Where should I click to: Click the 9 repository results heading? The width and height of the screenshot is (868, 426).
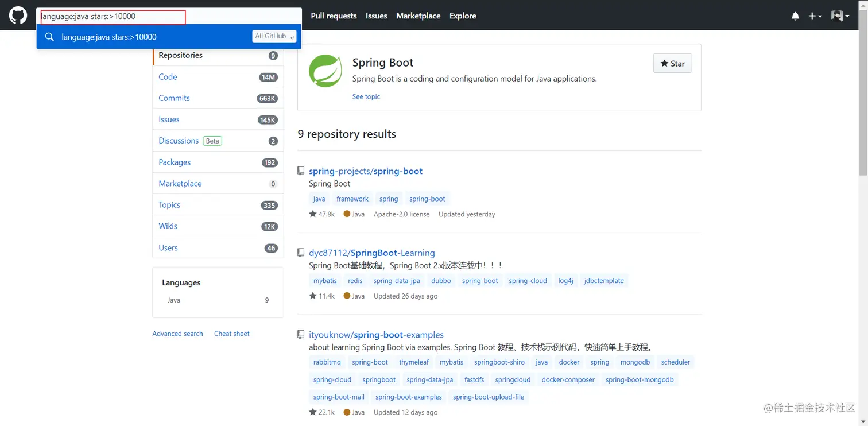347,134
